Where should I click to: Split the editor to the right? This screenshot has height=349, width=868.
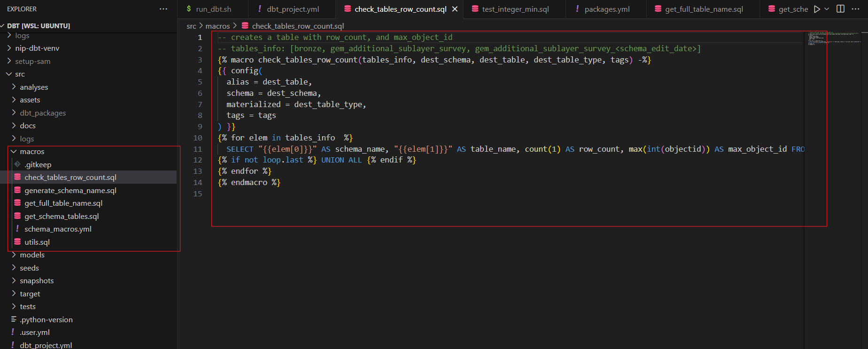click(841, 9)
